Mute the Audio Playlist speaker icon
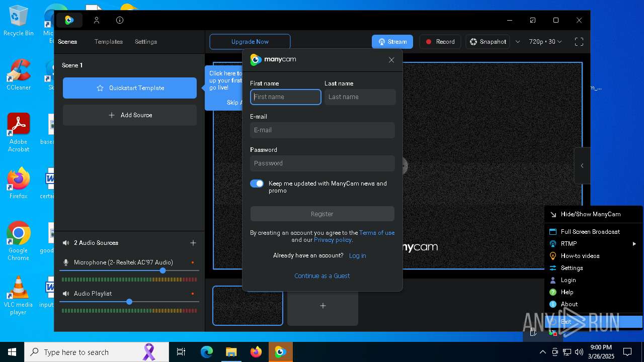Image resolution: width=644 pixels, height=362 pixels. [x=66, y=294]
